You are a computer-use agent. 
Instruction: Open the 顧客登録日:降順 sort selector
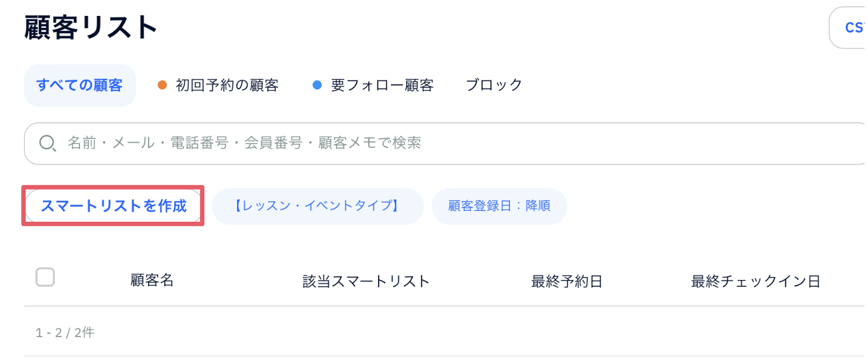(499, 206)
